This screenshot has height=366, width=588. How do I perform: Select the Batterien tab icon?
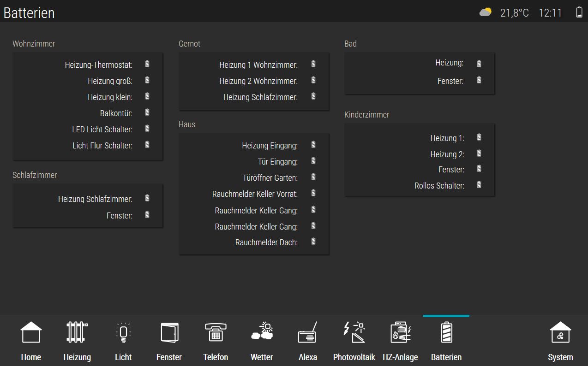click(x=446, y=332)
